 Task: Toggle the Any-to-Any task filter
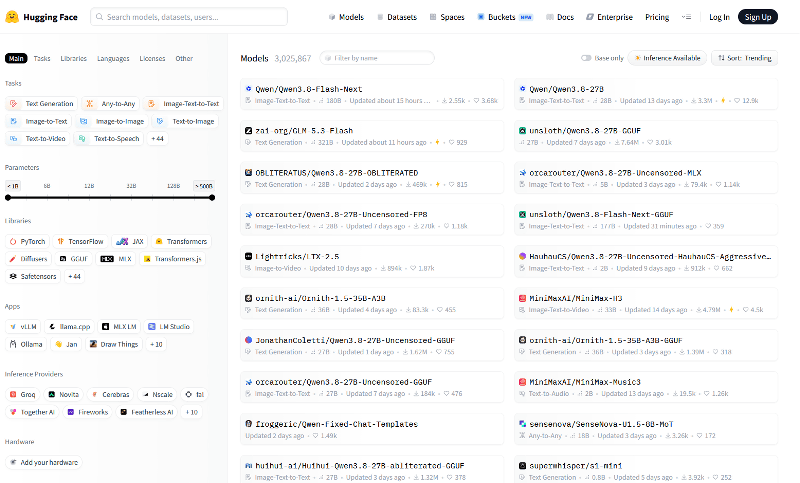coord(111,104)
